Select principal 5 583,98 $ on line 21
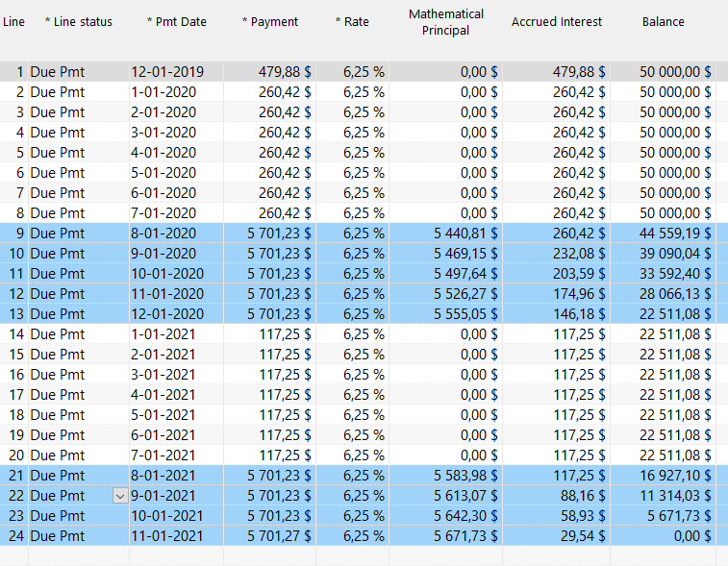 pyautogui.click(x=445, y=476)
